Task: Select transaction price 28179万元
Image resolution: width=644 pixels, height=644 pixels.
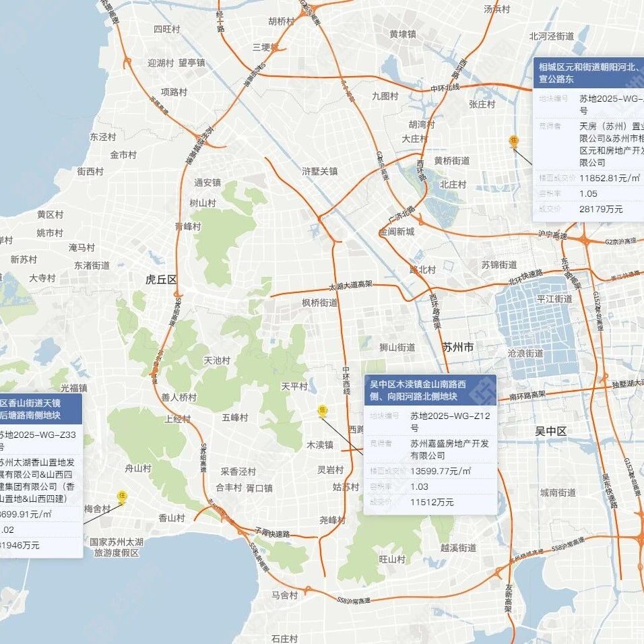Action: point(601,209)
